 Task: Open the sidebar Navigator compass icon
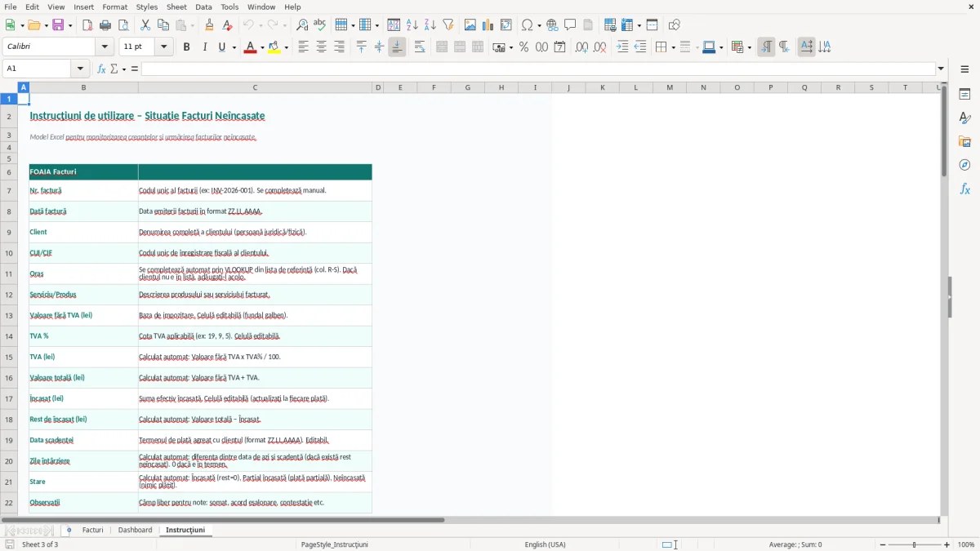(964, 165)
